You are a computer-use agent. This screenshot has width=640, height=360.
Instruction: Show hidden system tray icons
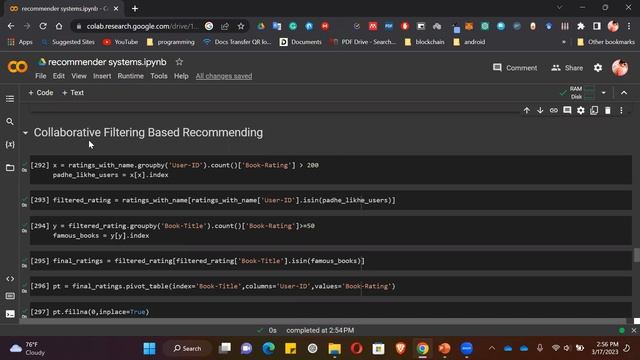(492, 348)
